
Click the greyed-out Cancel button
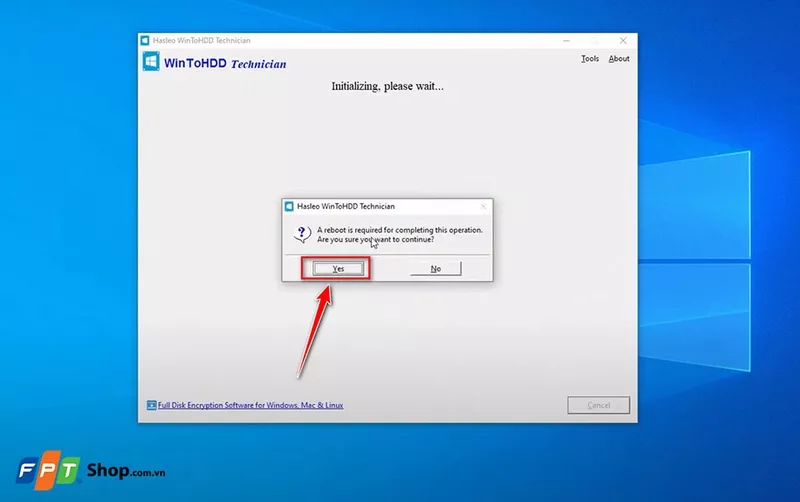598,405
